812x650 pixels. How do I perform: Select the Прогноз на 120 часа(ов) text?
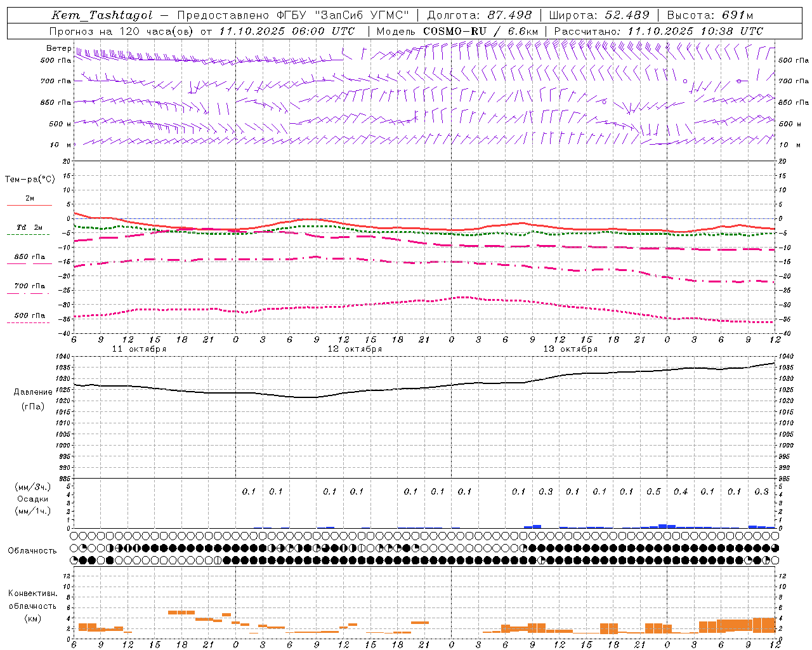point(122,31)
